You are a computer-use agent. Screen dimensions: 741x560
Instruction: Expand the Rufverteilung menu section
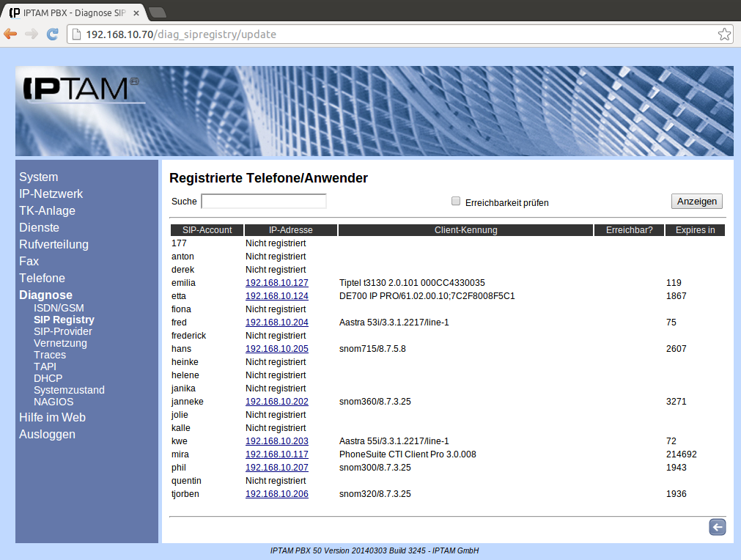[54, 245]
